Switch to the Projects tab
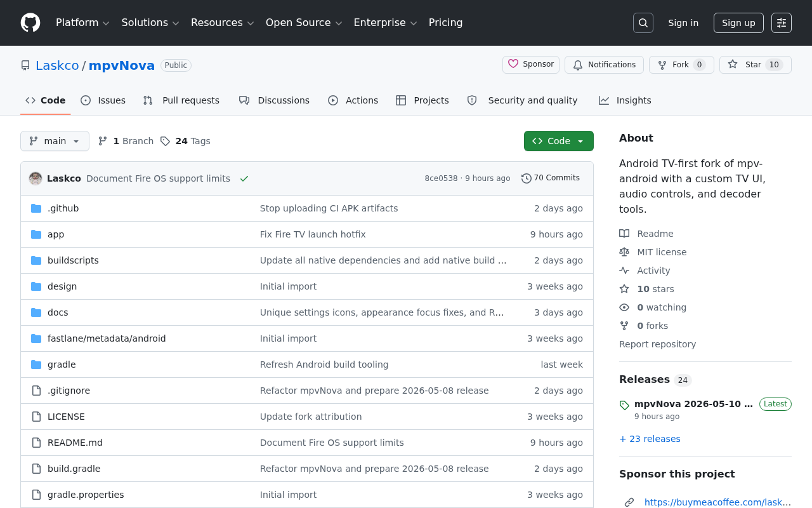This screenshot has width=812, height=508. pyautogui.click(x=422, y=100)
